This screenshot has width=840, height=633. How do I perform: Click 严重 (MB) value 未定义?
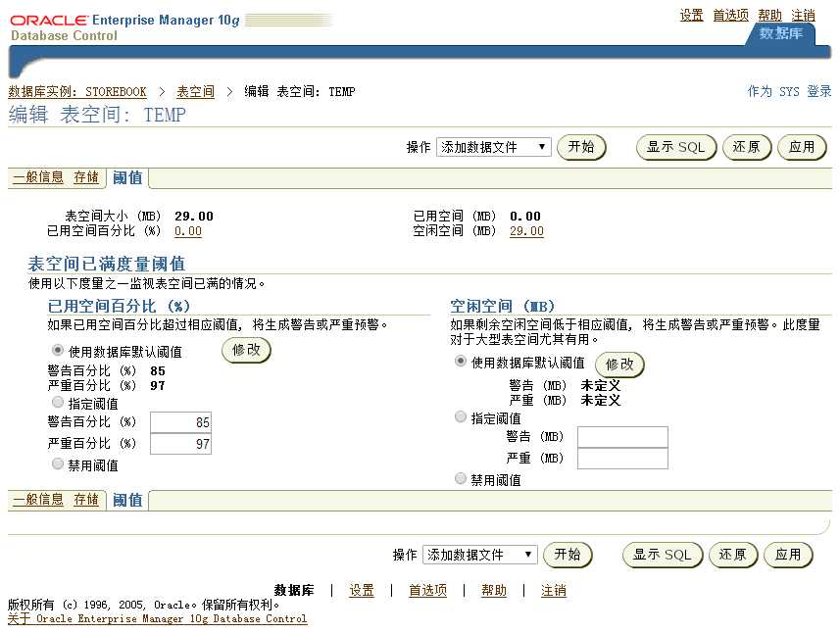point(601,400)
